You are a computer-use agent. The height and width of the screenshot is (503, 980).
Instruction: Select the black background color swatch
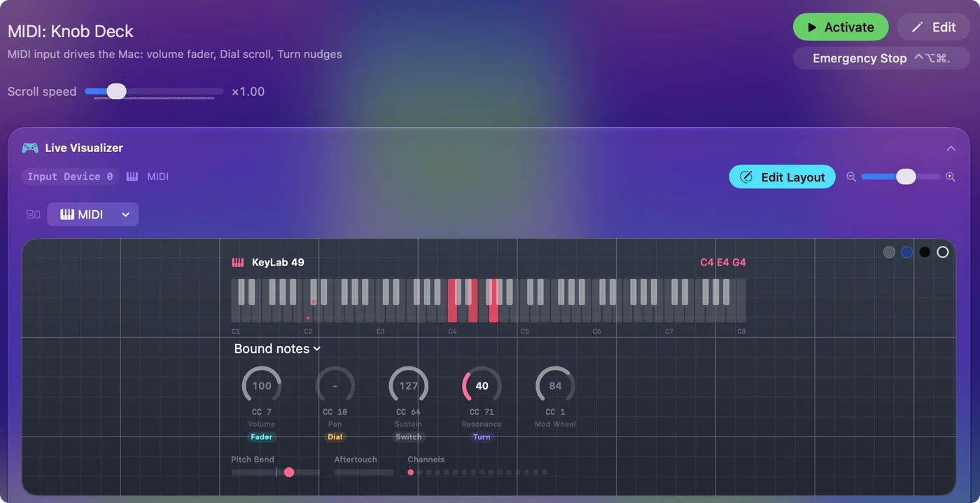925,252
